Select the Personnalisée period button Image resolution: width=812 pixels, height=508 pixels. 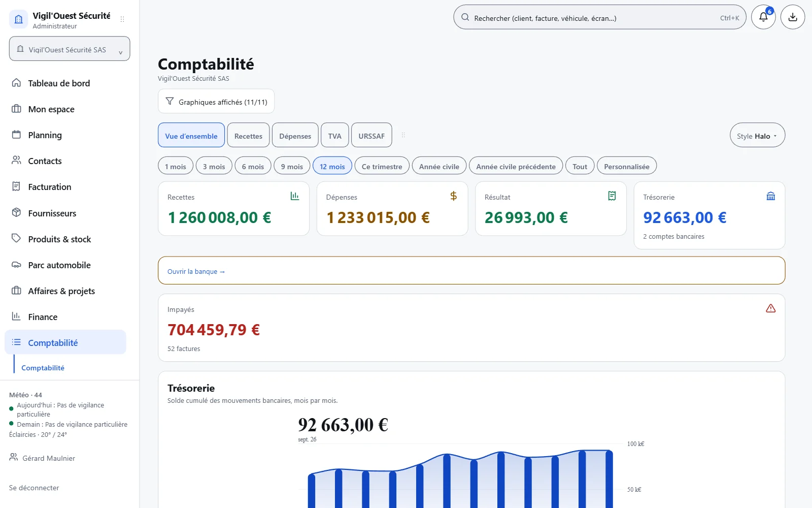pos(627,166)
